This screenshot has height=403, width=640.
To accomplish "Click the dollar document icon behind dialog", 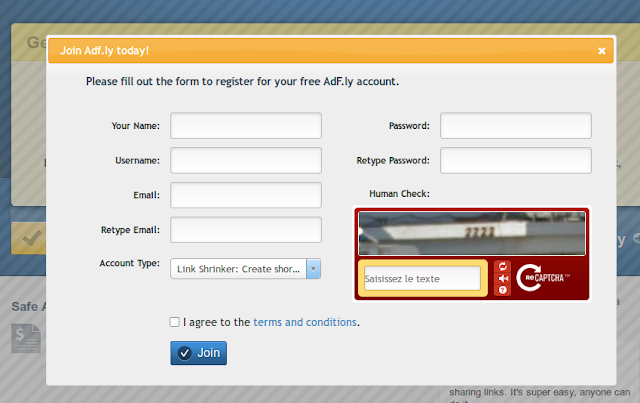I will [26, 338].
